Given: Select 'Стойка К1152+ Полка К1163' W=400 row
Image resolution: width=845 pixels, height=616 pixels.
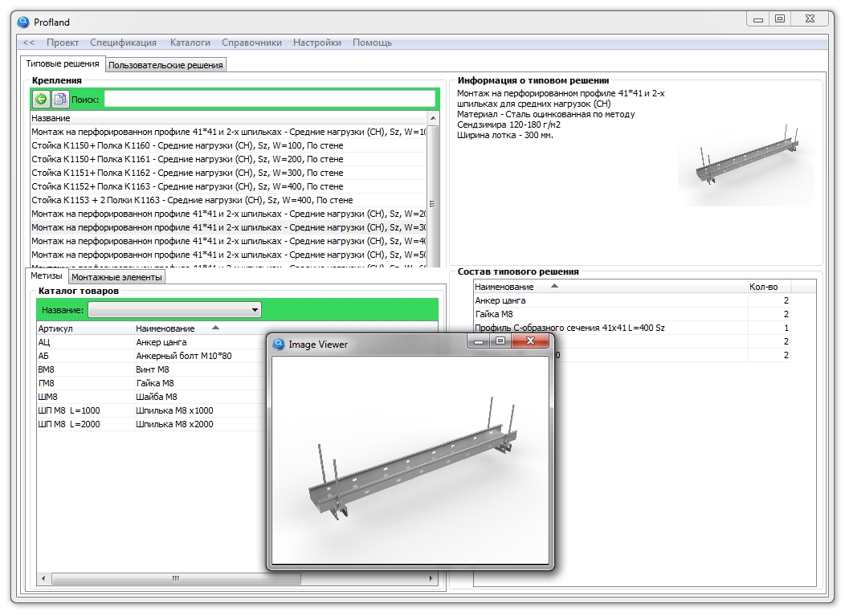Looking at the screenshot, I should pos(228,186).
